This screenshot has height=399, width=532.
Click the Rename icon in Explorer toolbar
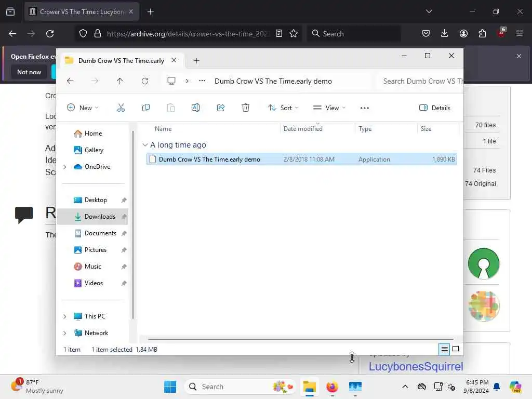coord(196,108)
